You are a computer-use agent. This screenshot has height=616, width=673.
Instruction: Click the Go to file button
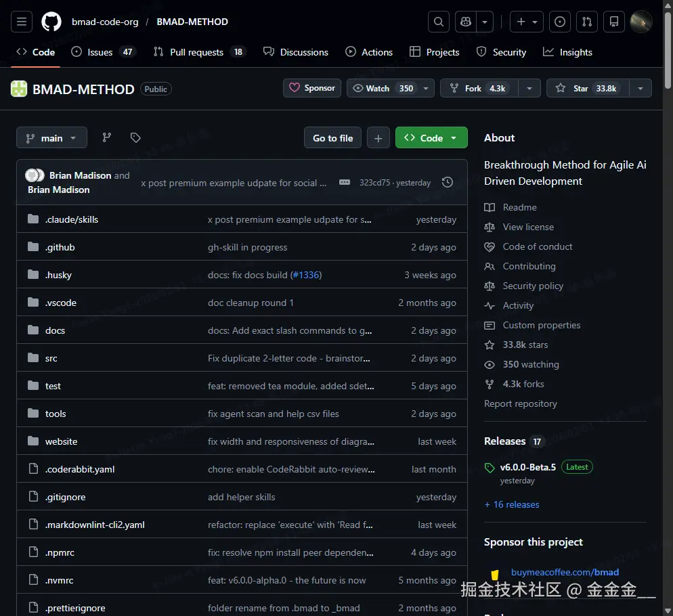(x=332, y=138)
